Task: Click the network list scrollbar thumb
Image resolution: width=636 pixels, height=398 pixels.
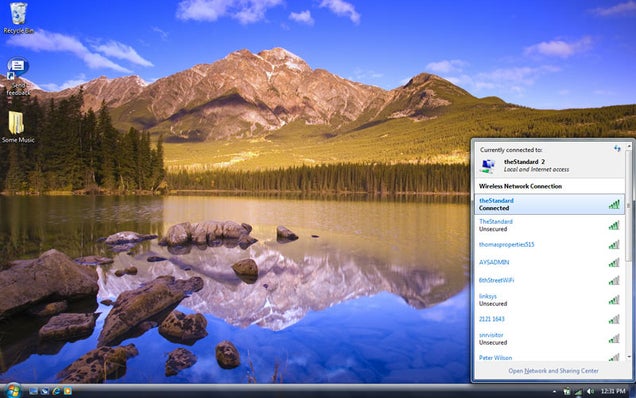Action: click(x=629, y=206)
